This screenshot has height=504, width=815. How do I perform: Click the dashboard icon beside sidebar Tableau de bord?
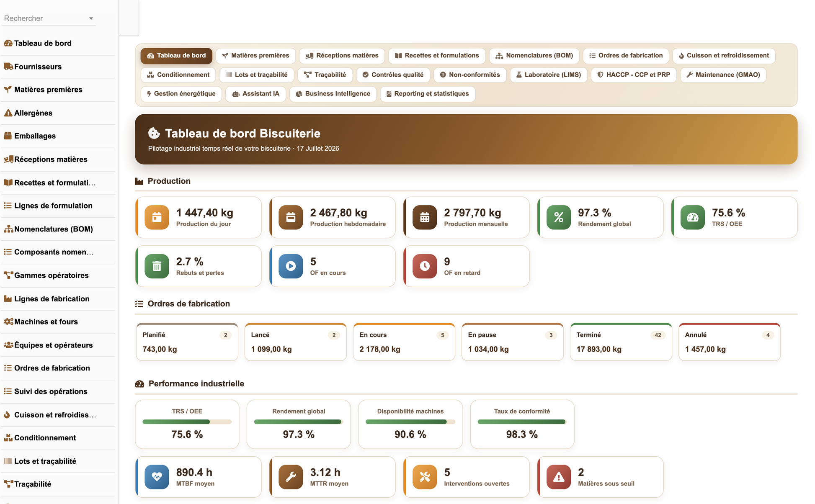(8, 43)
